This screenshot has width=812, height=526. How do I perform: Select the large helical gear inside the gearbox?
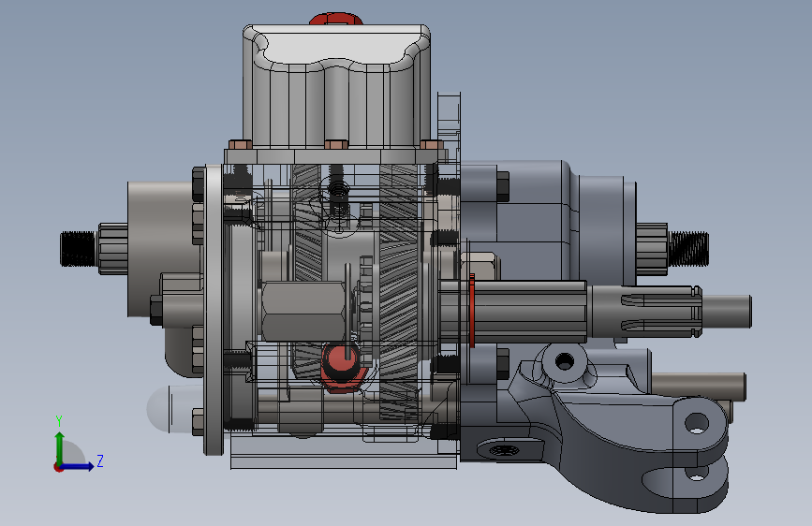click(x=399, y=293)
